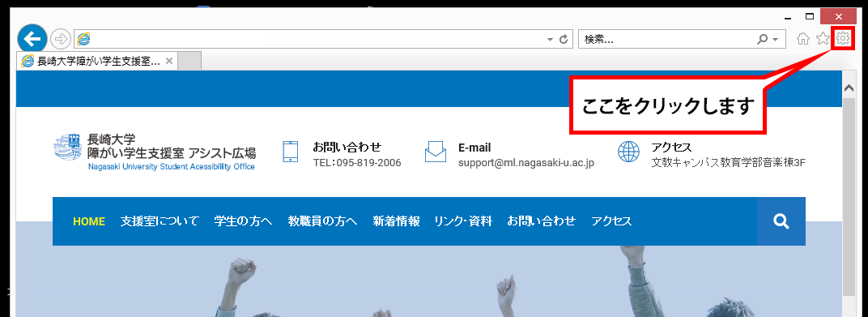Maximize the browser window
868x317 pixels.
[810, 17]
